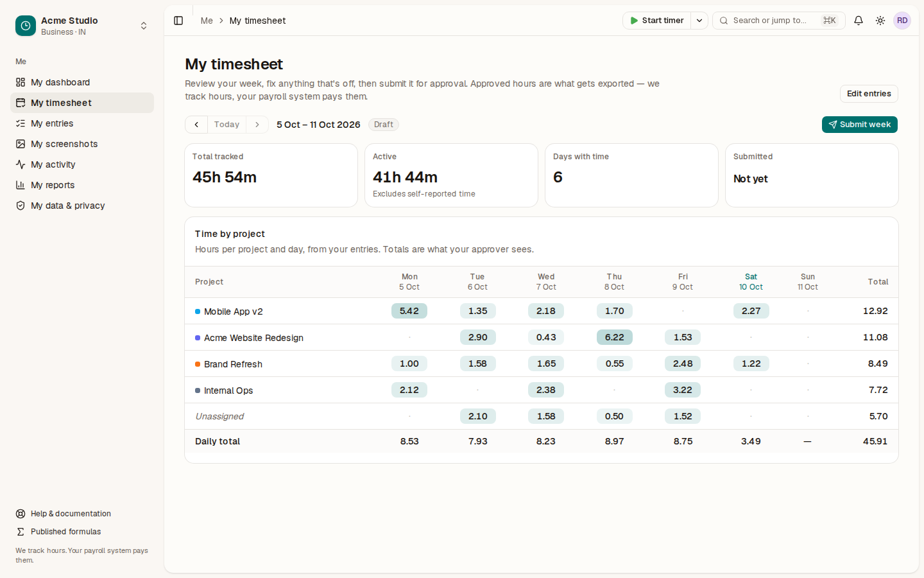Click the Help & documentation lifebuoy icon

pyautogui.click(x=21, y=514)
